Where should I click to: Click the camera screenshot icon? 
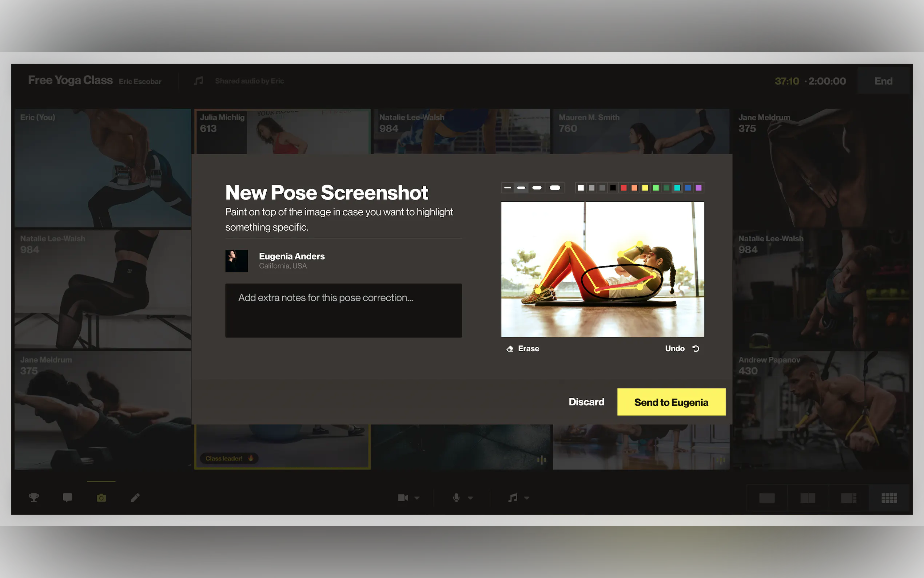[101, 498]
